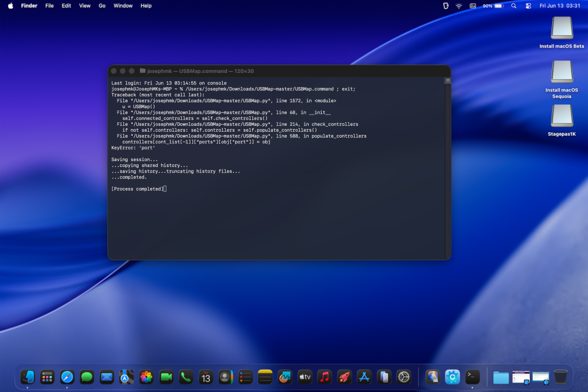Click the "[Process completed]" text
The width and height of the screenshot is (588, 392).
tap(137, 189)
